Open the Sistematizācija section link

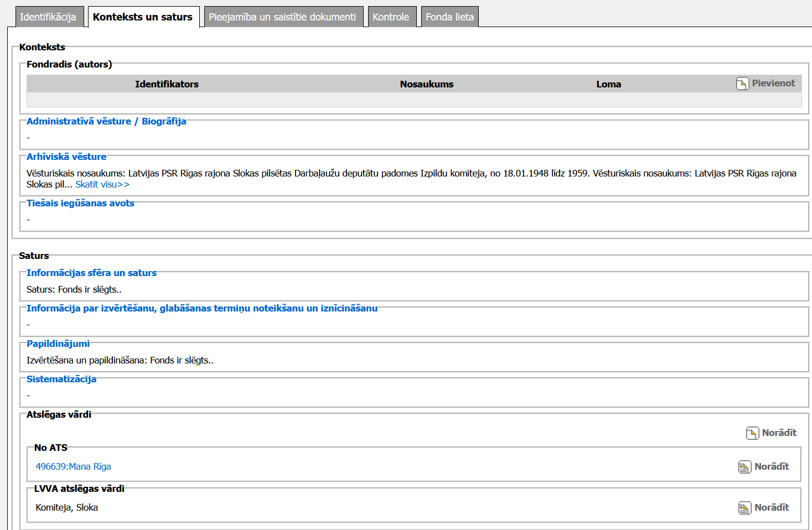point(61,379)
